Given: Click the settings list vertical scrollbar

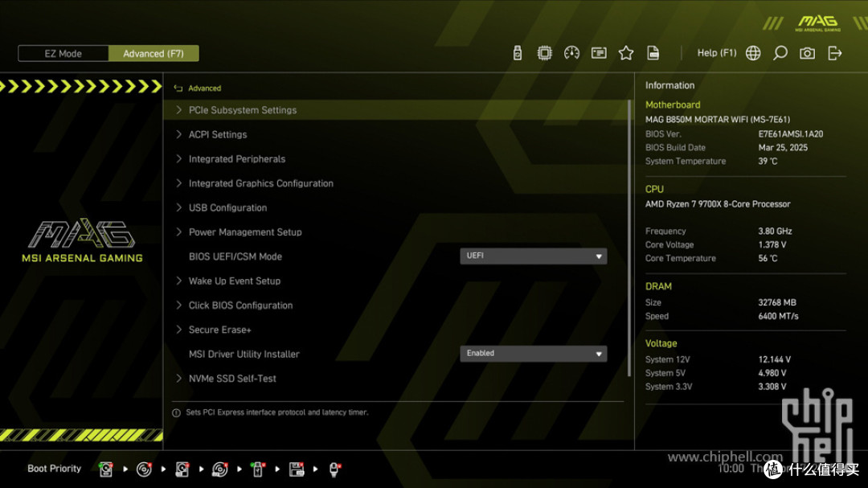Looking at the screenshot, I should [629, 238].
